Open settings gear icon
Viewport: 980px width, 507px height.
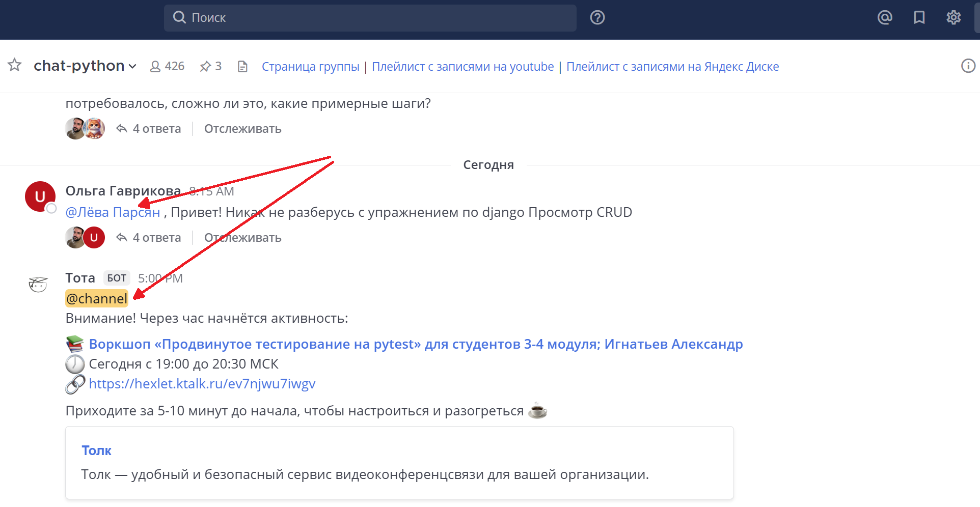(x=953, y=18)
